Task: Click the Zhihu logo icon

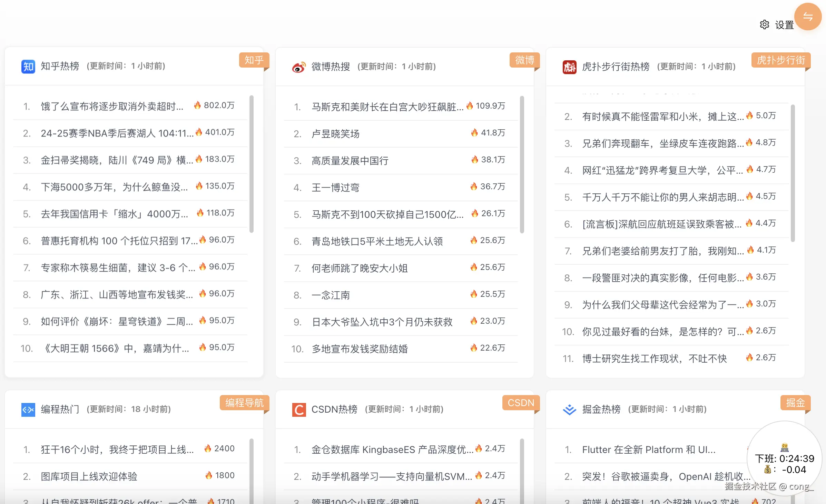Action: coord(28,66)
